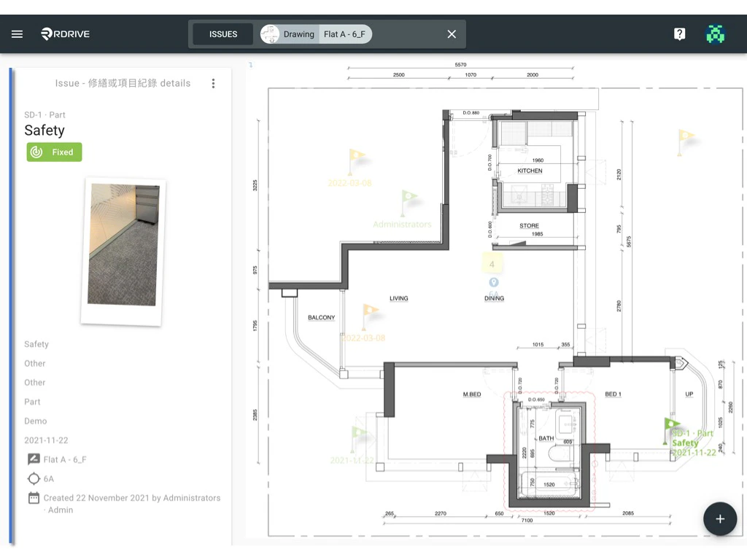
Task: Click the RDRIVE logo
Action: point(65,34)
